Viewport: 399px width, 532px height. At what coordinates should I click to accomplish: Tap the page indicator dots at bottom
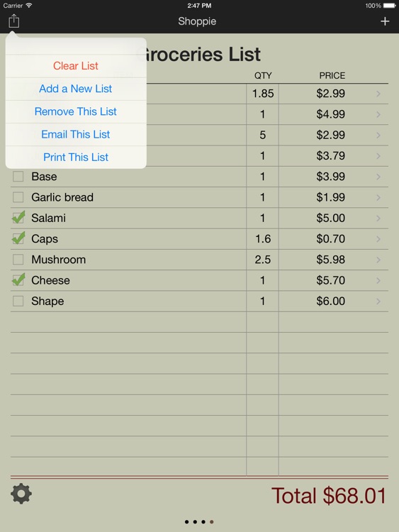pos(199,522)
